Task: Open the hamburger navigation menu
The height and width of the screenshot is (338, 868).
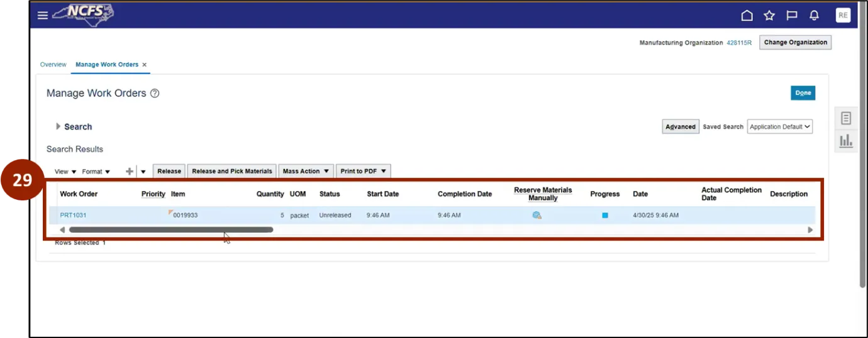Action: pos(42,16)
